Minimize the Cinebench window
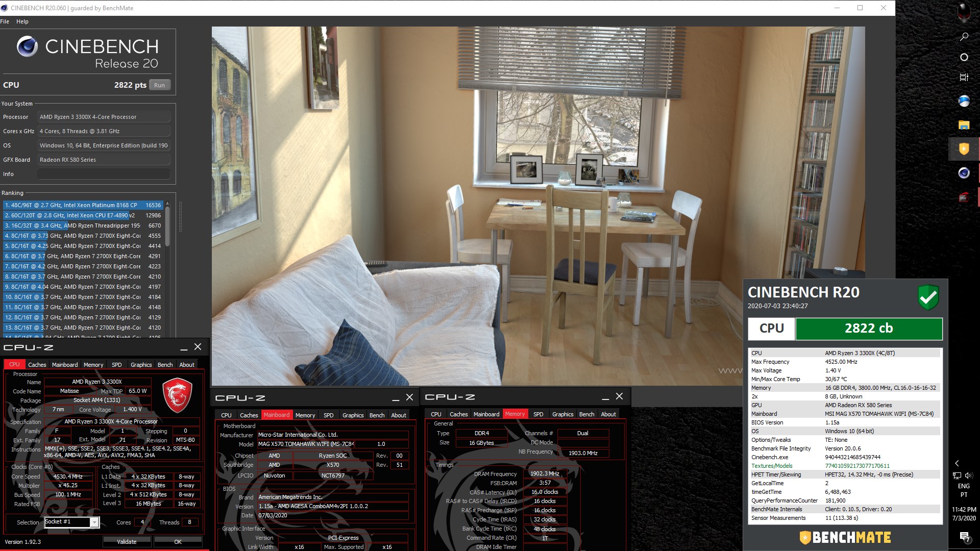Screen dimensions: 980x551 click(x=837, y=8)
